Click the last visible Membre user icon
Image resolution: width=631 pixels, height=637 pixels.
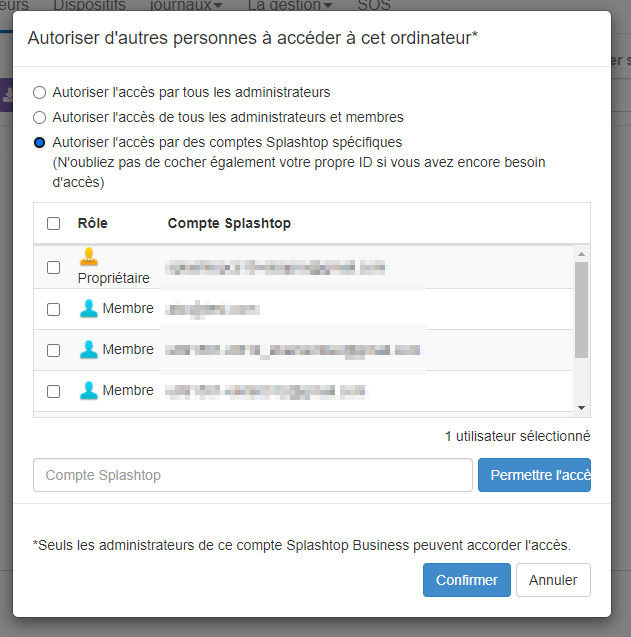coord(89,391)
